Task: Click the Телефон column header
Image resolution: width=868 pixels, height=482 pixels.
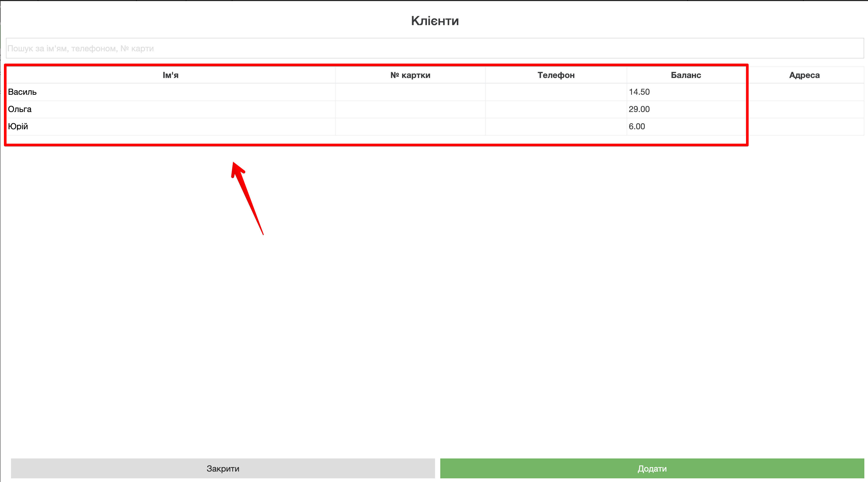Action: click(x=556, y=75)
